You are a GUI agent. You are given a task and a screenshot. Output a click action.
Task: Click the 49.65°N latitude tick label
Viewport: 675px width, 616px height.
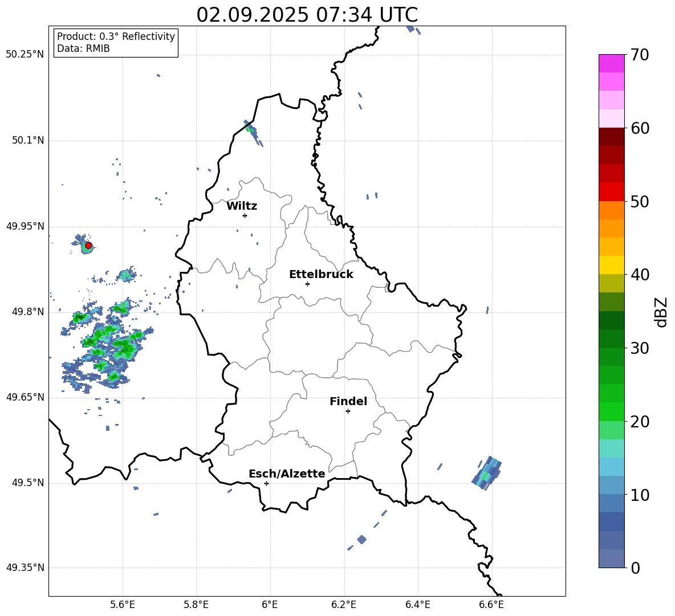(25, 397)
